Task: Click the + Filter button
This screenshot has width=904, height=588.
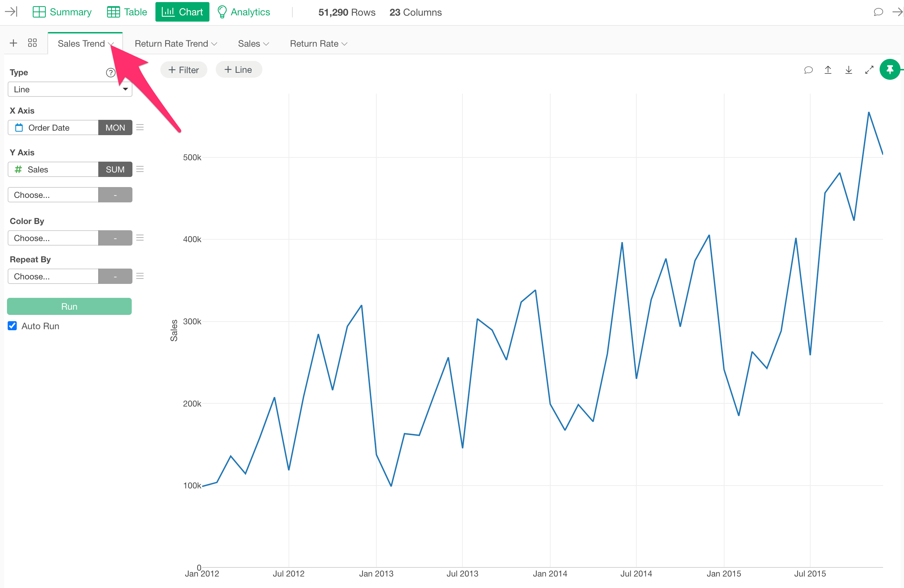Action: click(183, 70)
